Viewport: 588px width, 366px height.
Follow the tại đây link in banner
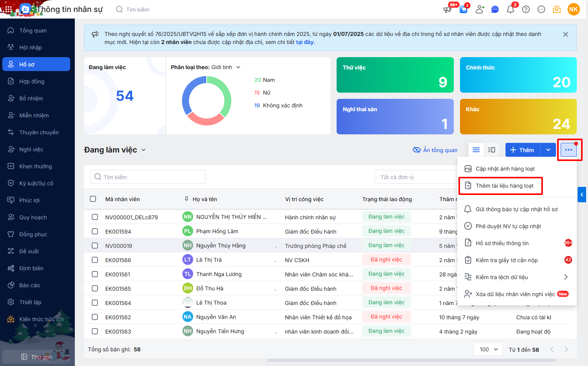click(x=305, y=42)
